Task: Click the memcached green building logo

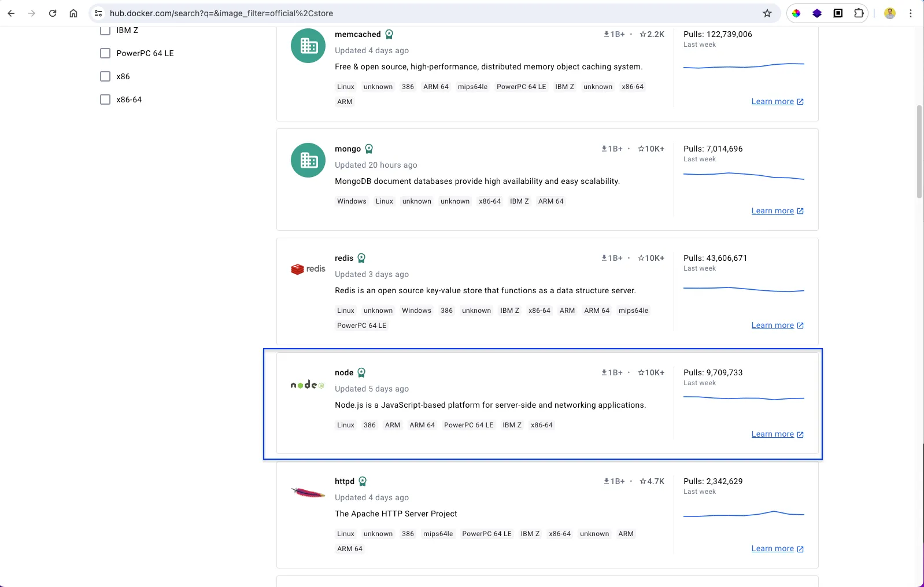Action: pyautogui.click(x=308, y=46)
